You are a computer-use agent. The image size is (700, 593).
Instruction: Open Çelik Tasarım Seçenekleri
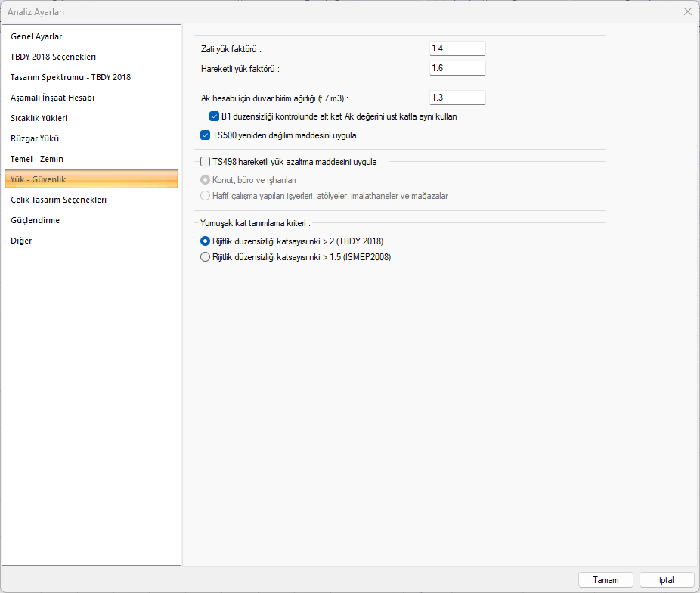tap(91, 200)
